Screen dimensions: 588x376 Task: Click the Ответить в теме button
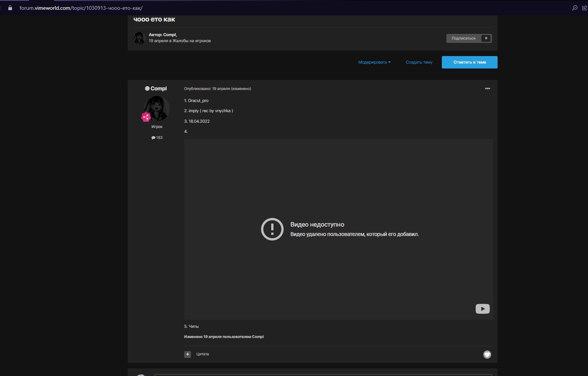(469, 62)
